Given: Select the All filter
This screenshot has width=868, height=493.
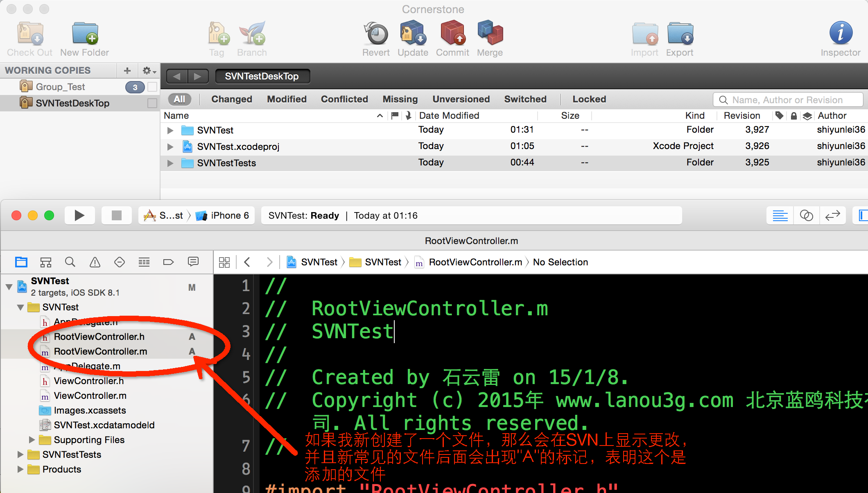Looking at the screenshot, I should [x=179, y=99].
